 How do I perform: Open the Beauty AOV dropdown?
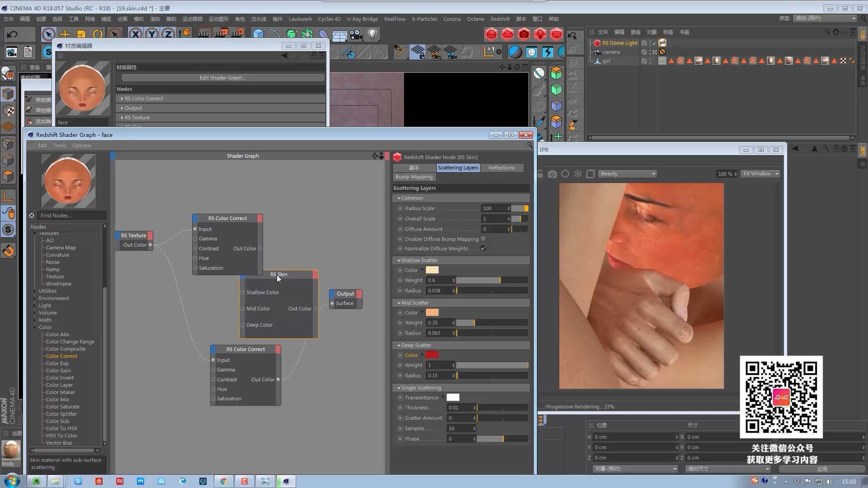click(x=627, y=174)
